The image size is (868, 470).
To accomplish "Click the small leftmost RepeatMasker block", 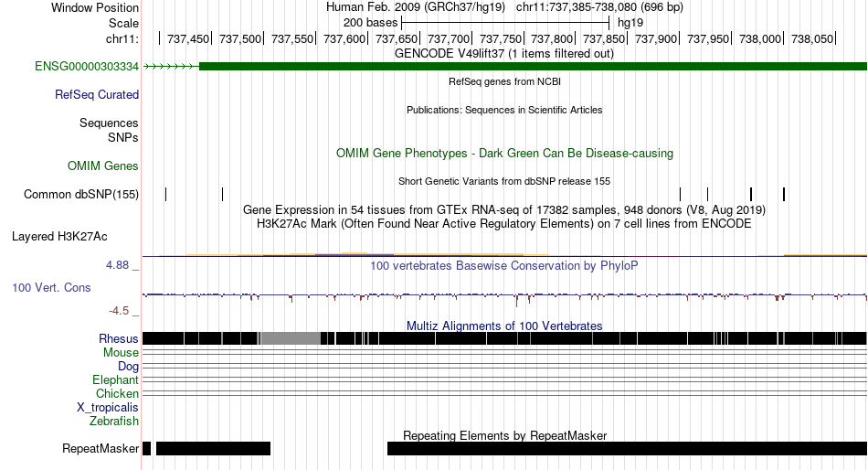I will tap(147, 448).
